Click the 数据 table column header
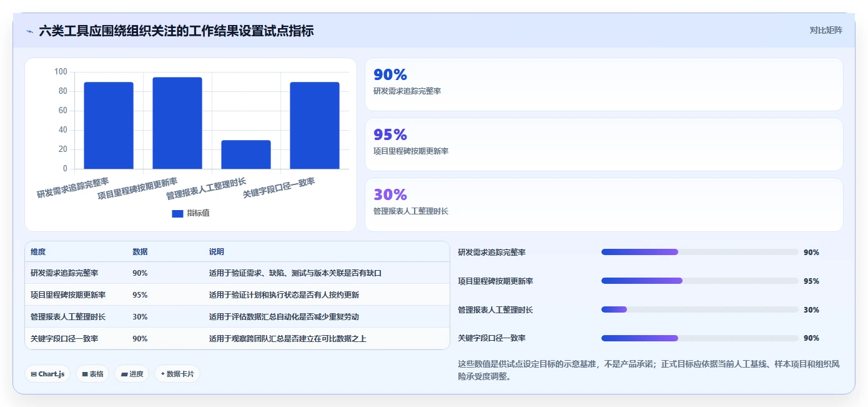 [140, 252]
